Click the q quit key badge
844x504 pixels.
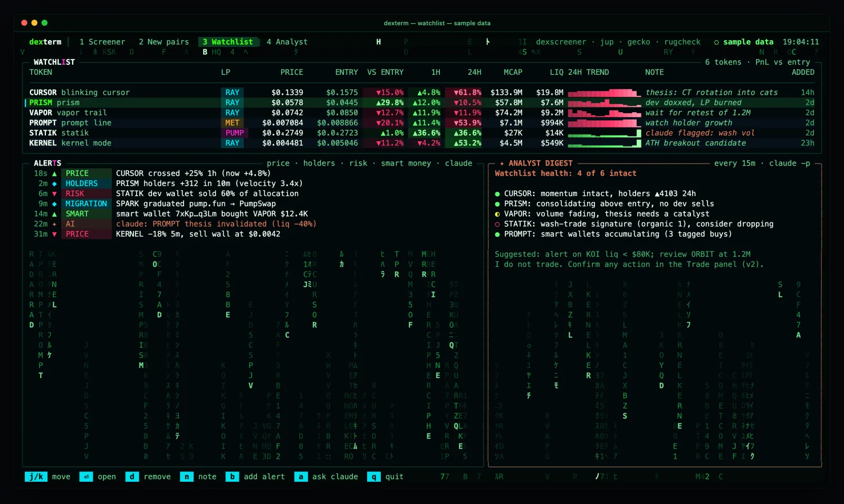[x=374, y=477]
